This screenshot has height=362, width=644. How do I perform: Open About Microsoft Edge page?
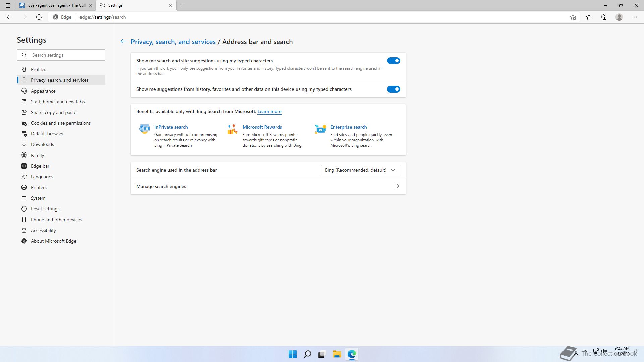(61, 241)
